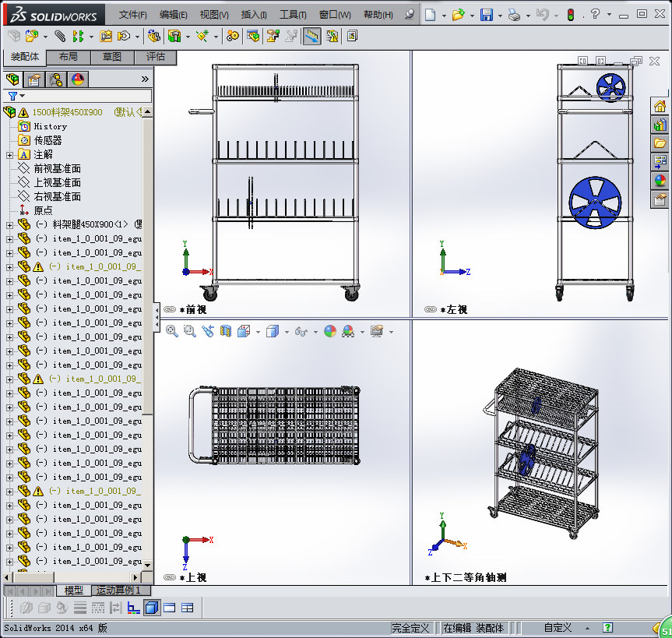This screenshot has height=638, width=672.
Task: Click the Bill of Materials icon
Action: tap(253, 36)
